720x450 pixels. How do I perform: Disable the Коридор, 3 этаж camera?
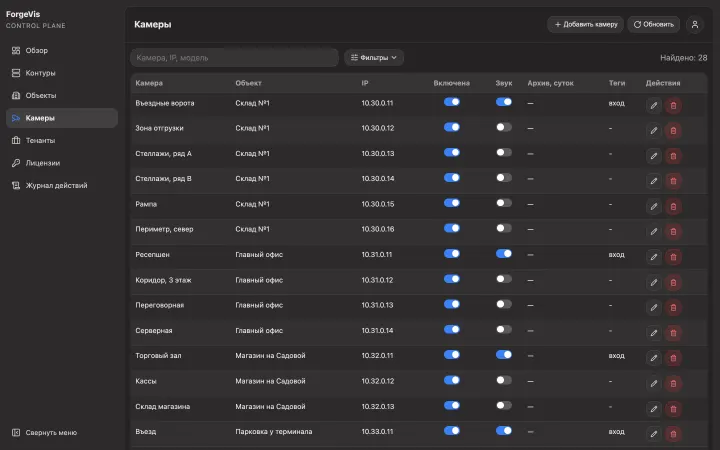(x=452, y=279)
